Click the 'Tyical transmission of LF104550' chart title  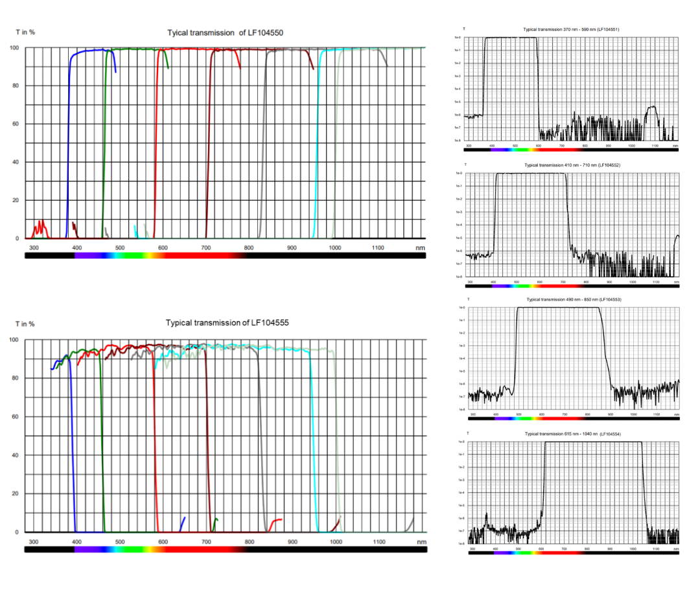225,32
